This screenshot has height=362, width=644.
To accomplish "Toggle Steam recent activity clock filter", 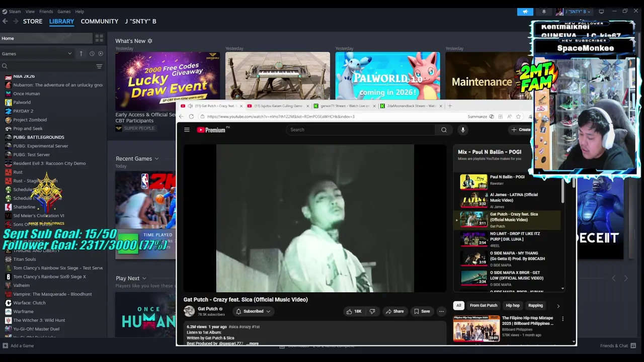I will [x=92, y=54].
